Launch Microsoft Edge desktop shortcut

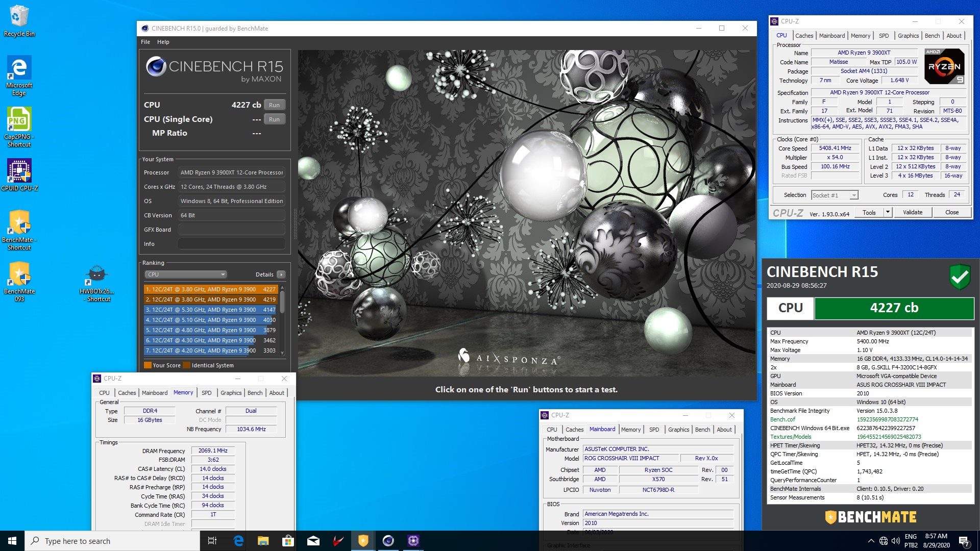pos(19,75)
